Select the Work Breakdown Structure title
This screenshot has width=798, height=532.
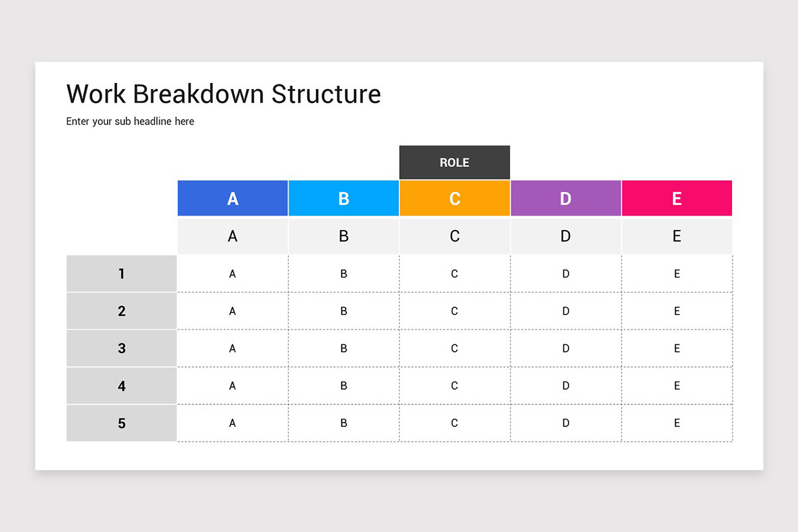tap(223, 94)
